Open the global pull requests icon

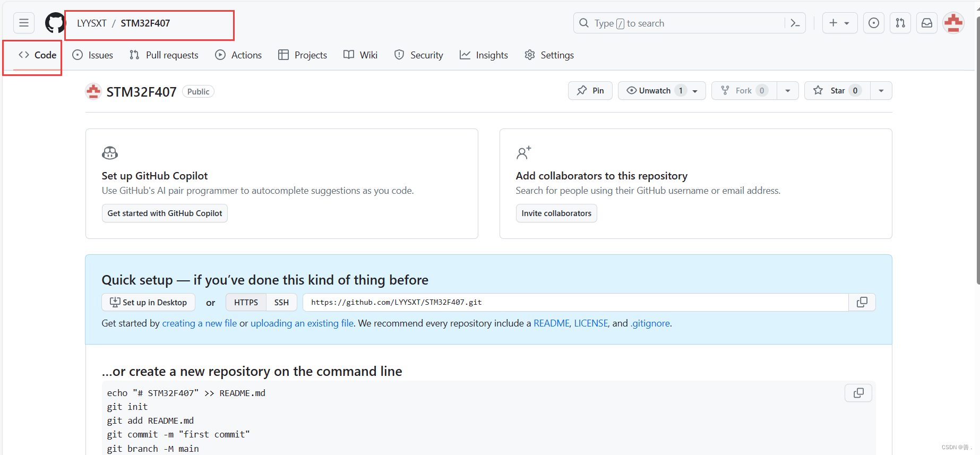coord(900,23)
